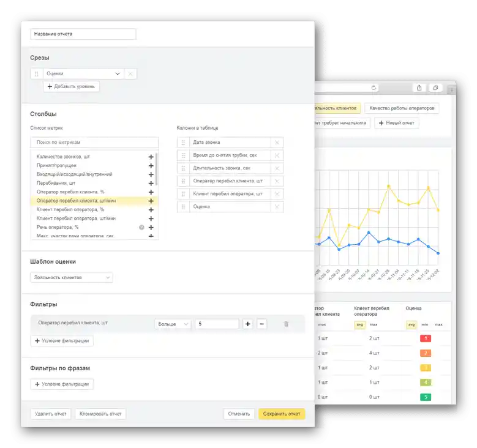
Task: Delete the filter with the trash icon
Action: coord(286,324)
